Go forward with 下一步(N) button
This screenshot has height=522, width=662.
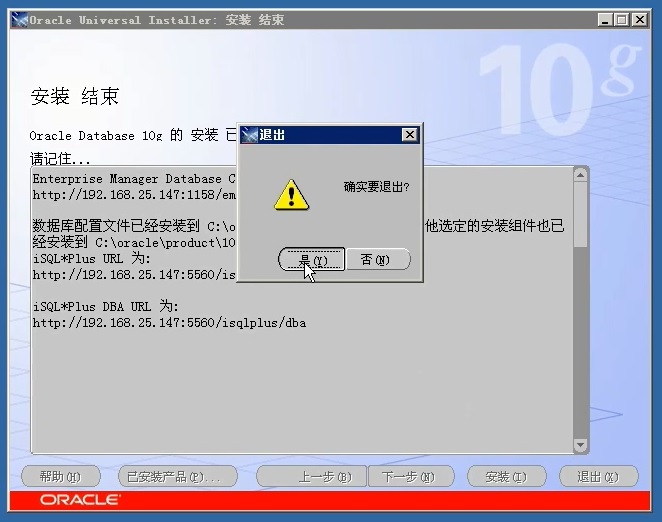pyautogui.click(x=411, y=477)
